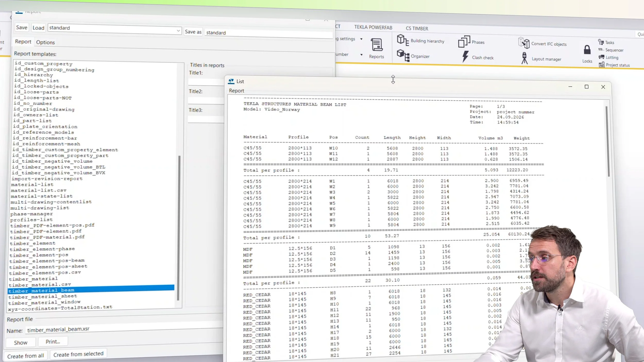Screen dimensions: 644x362
Task: Open the CS TIMBER ribbon tab
Action: (x=417, y=28)
